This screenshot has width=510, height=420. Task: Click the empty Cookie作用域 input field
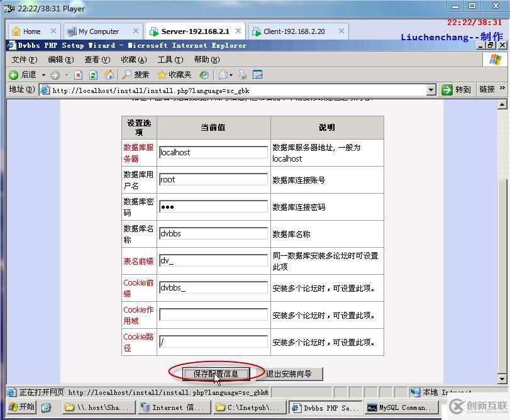(213, 314)
